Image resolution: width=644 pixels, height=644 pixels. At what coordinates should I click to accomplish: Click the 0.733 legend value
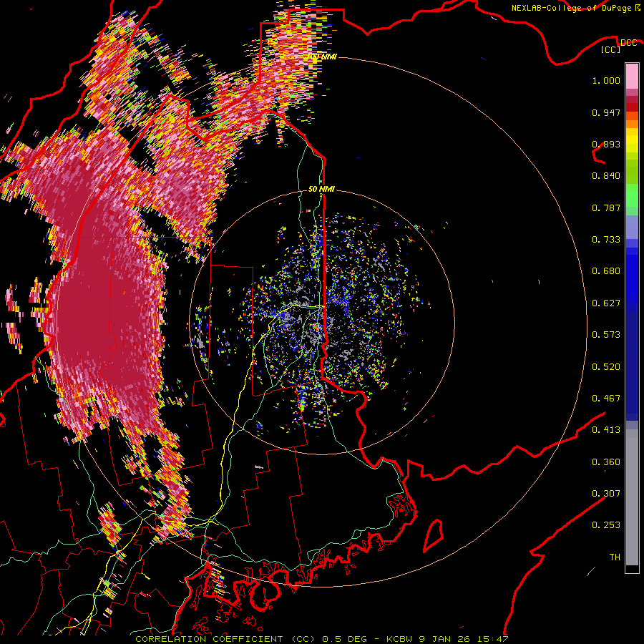tap(606, 240)
